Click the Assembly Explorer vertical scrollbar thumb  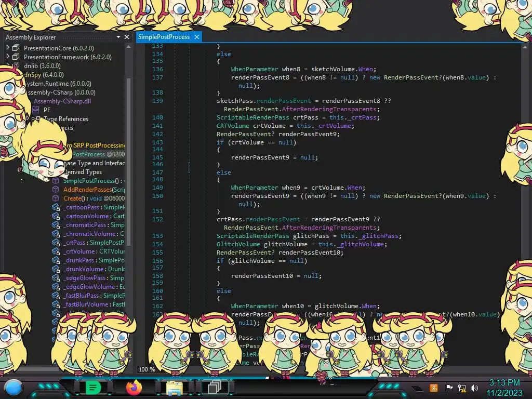(129, 161)
